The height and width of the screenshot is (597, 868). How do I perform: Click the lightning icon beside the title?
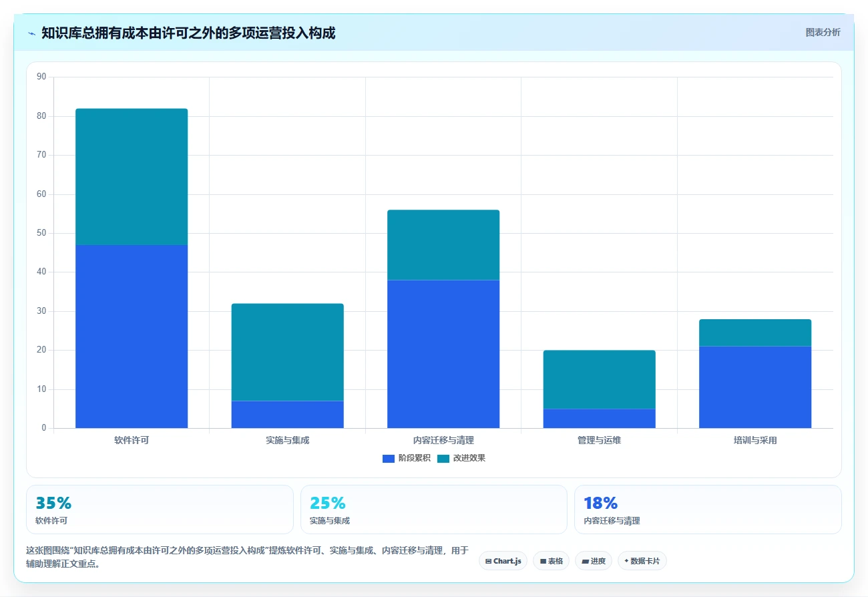(31, 33)
